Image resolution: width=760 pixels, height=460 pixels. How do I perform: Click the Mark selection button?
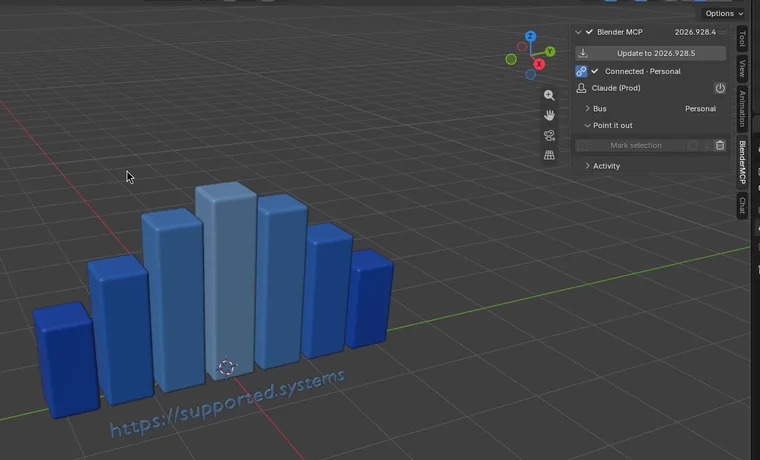tap(635, 145)
